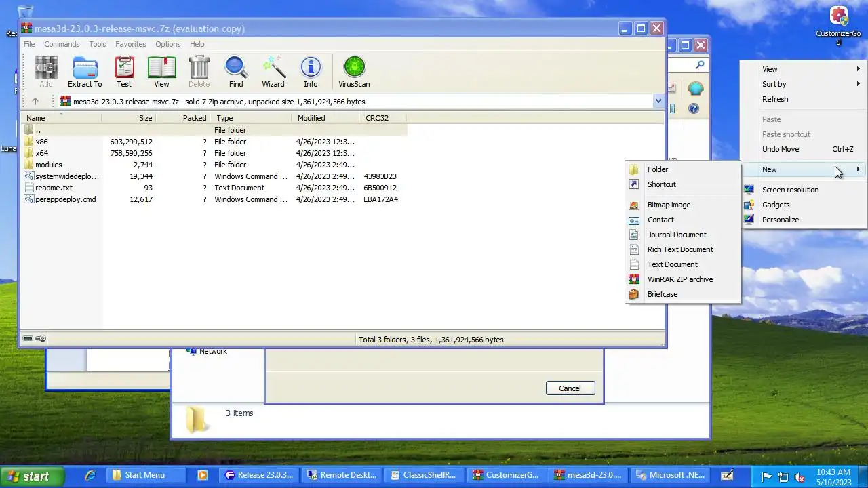Open the Options menu

[x=168, y=44]
